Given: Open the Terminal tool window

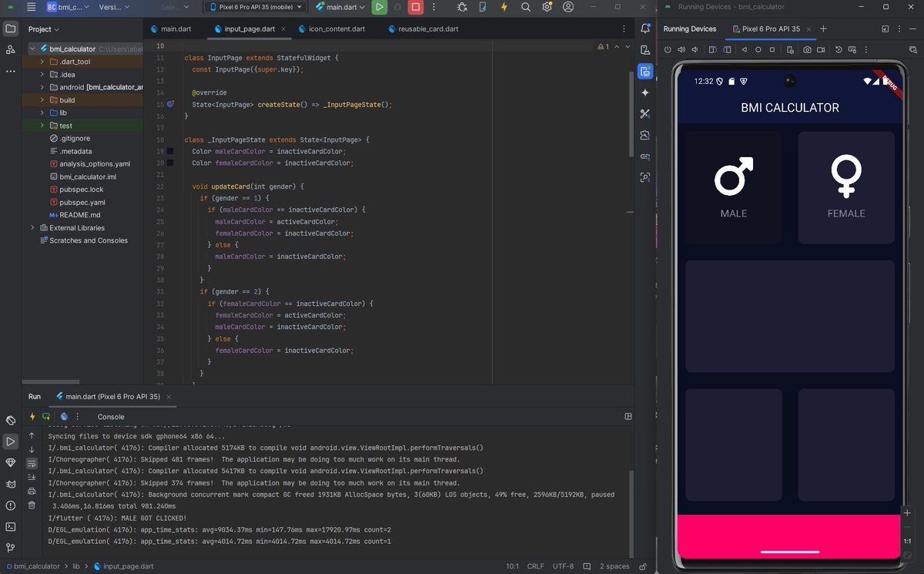Looking at the screenshot, I should pyautogui.click(x=10, y=527).
